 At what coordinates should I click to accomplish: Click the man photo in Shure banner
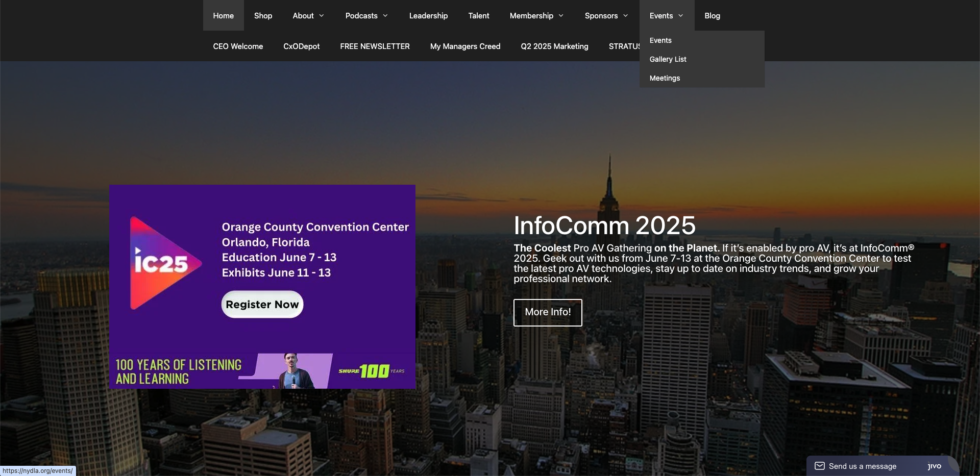coord(295,371)
